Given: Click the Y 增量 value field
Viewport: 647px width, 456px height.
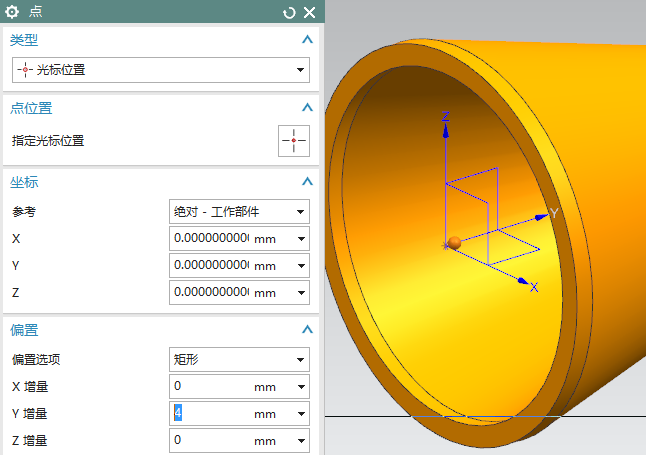Looking at the screenshot, I should click(x=210, y=413).
